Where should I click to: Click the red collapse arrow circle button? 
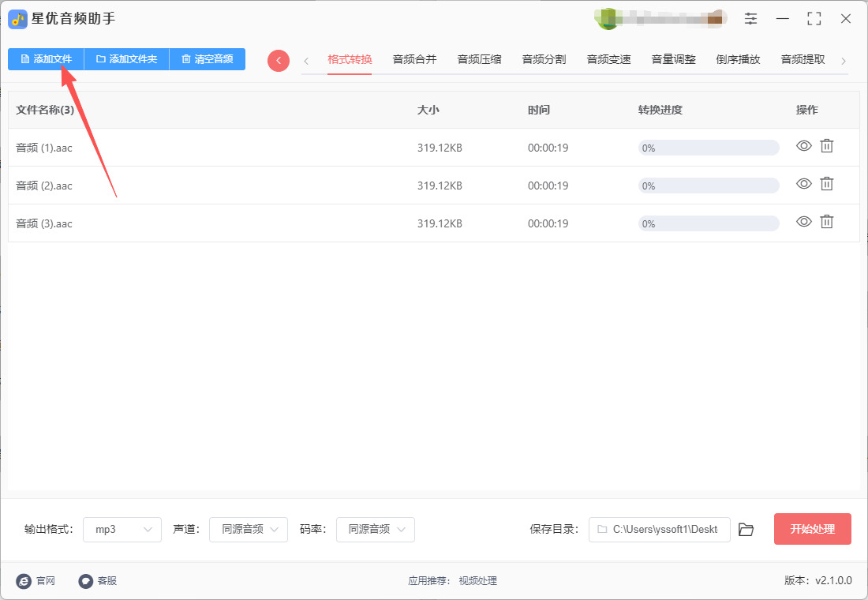coord(279,61)
